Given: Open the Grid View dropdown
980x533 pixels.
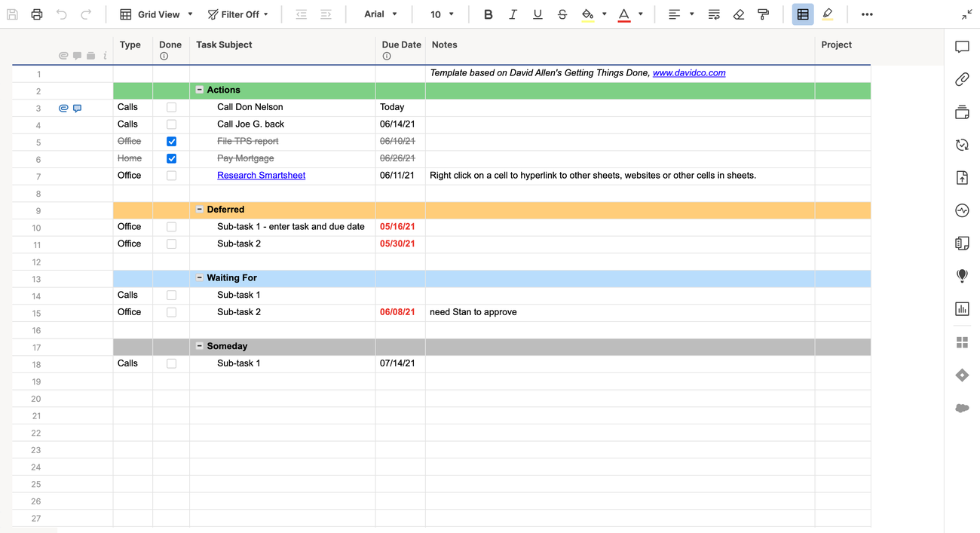Looking at the screenshot, I should click(x=155, y=14).
